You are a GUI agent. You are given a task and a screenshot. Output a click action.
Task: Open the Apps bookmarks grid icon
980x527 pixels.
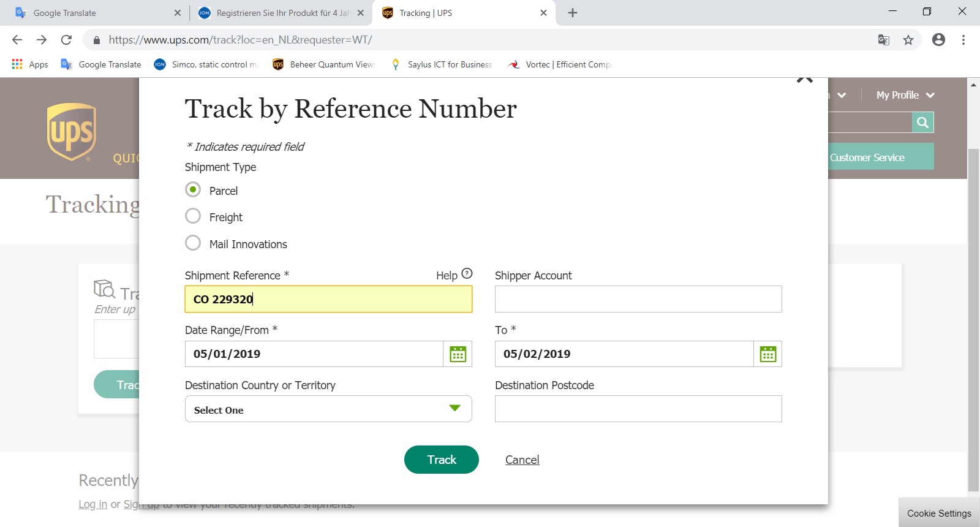pyautogui.click(x=17, y=64)
